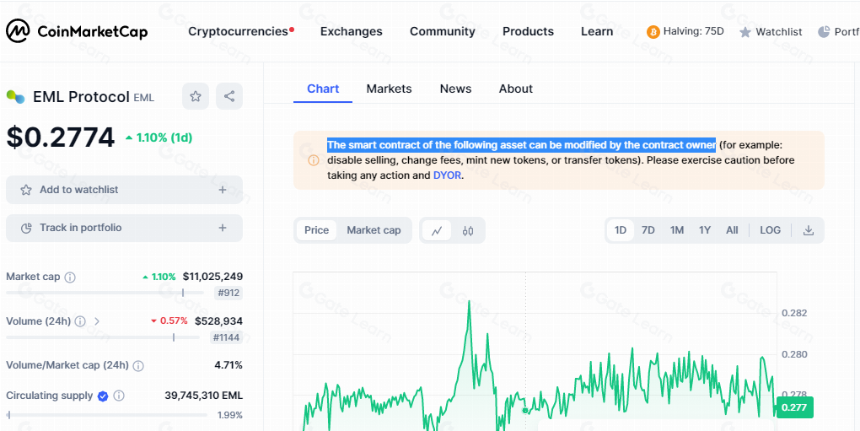This screenshot has width=860, height=431.
Task: Open the Products menu
Action: pyautogui.click(x=528, y=31)
